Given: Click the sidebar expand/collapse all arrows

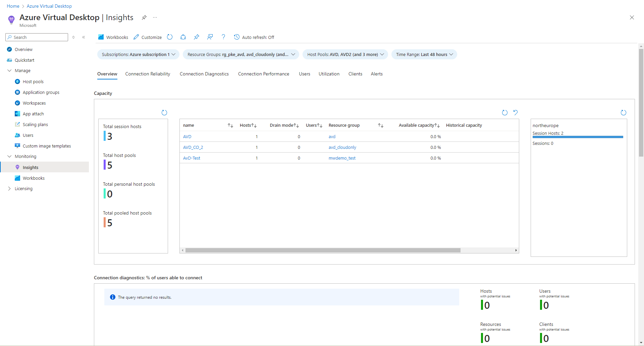Looking at the screenshot, I should pyautogui.click(x=73, y=37).
